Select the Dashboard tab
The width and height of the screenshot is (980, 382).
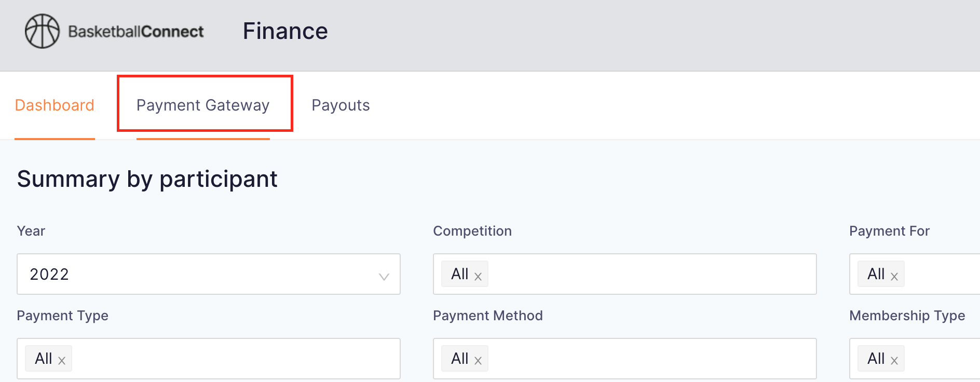55,105
